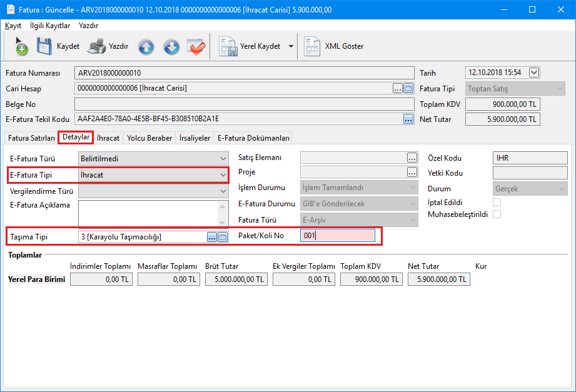The width and height of the screenshot is (576, 392).
Task: Open Cari Hesap lookup ellipsis button
Action: pos(398,88)
